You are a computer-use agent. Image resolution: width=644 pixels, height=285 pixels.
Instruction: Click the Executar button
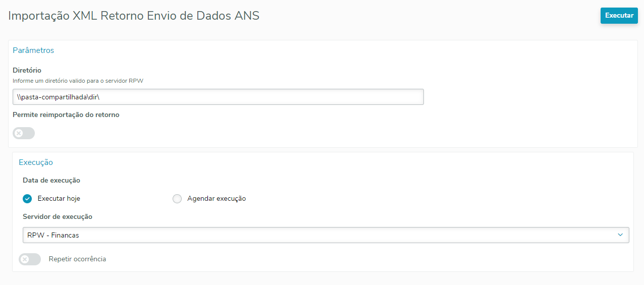[x=619, y=16]
